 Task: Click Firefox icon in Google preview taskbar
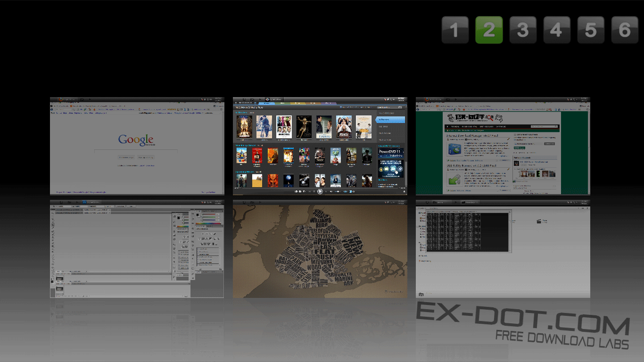point(60,99)
